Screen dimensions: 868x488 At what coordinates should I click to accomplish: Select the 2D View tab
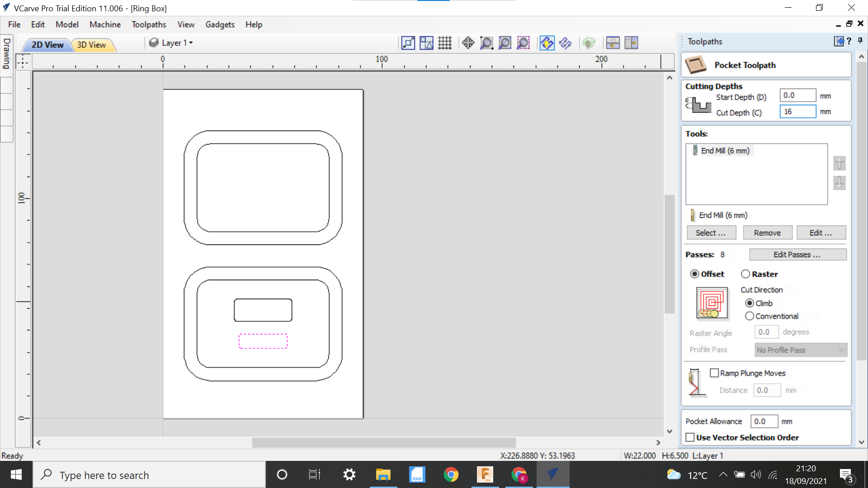[x=47, y=45]
